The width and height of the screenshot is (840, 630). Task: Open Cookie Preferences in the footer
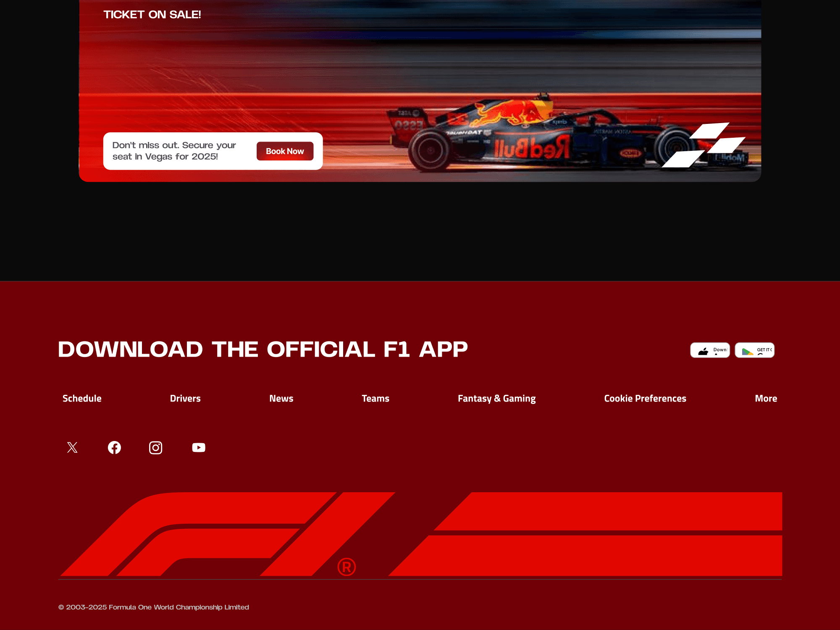[645, 398]
